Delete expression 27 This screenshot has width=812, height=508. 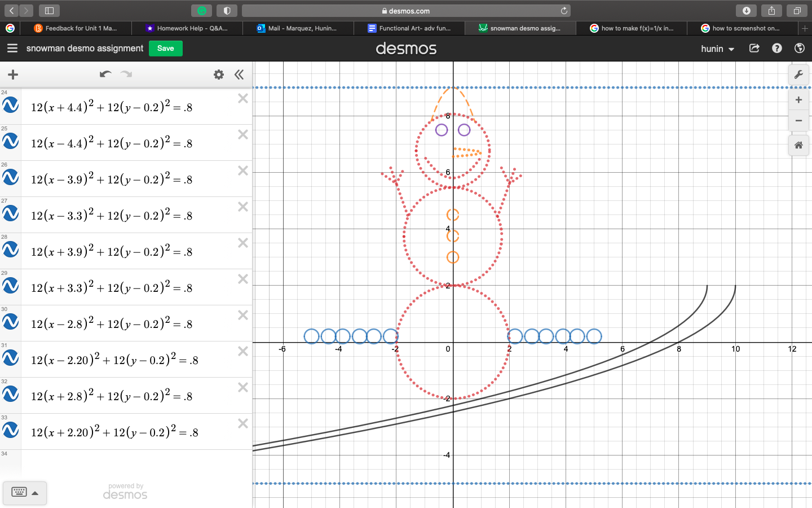[243, 207]
